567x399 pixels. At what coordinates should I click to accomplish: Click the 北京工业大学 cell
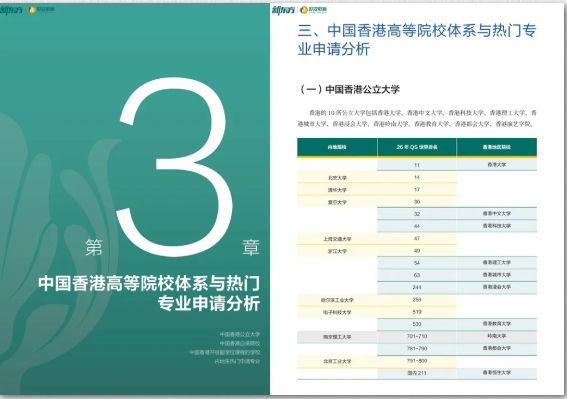[337, 361]
